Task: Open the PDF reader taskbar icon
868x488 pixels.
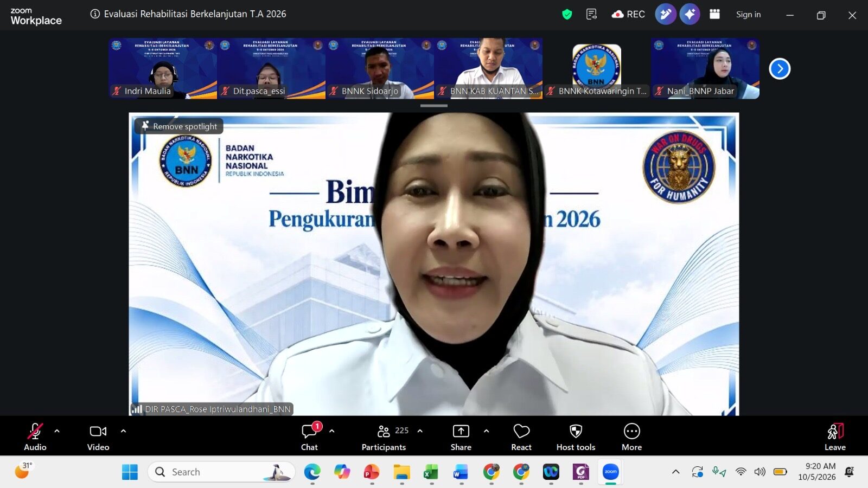Action: tap(581, 472)
